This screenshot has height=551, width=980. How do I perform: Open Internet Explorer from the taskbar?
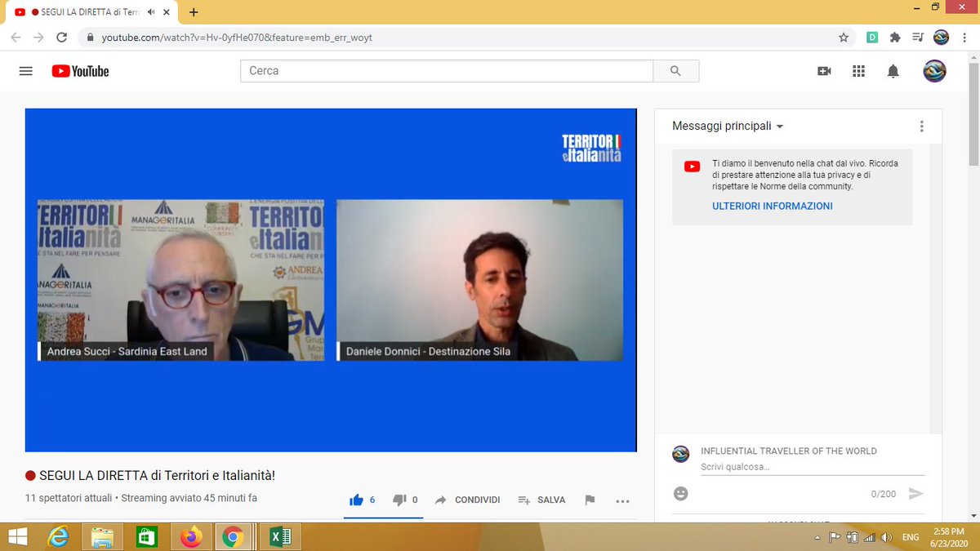click(59, 537)
